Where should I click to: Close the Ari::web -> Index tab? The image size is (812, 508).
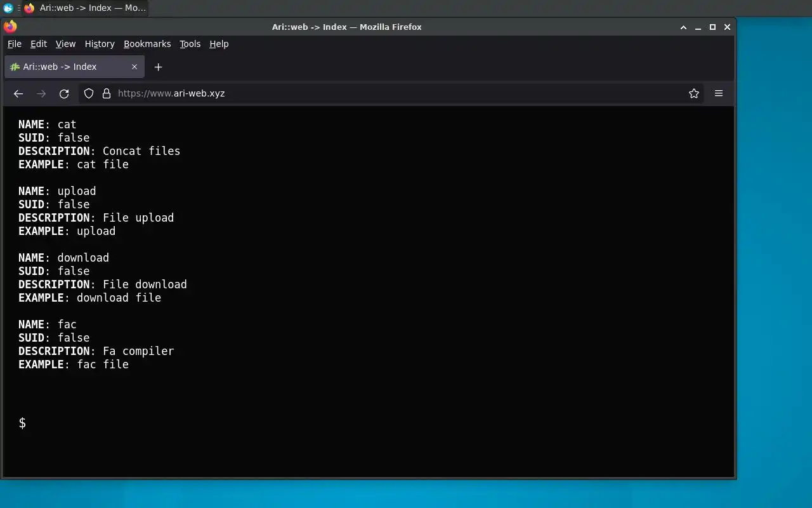pos(134,67)
